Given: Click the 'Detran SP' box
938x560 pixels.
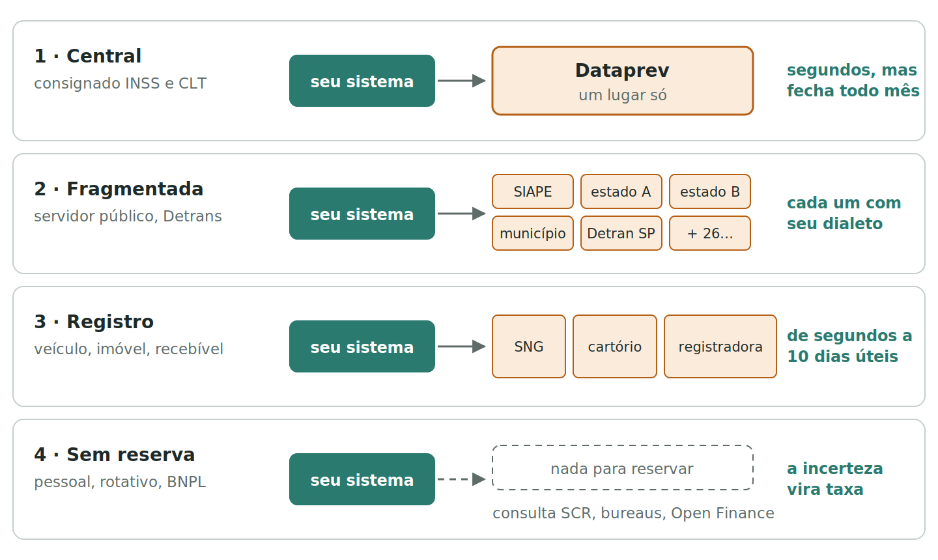Looking at the screenshot, I should pyautogui.click(x=621, y=233).
